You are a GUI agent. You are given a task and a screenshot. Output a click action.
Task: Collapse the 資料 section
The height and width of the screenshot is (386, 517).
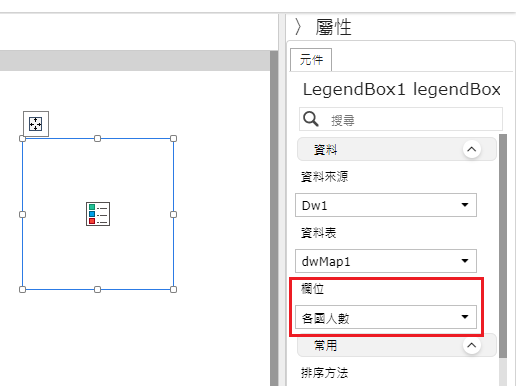pyautogui.click(x=472, y=149)
